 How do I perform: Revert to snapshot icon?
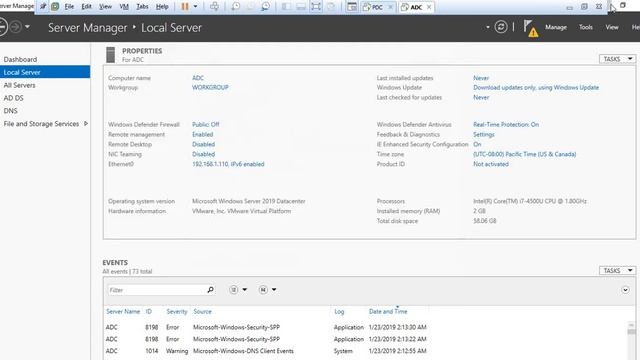click(x=251, y=7)
